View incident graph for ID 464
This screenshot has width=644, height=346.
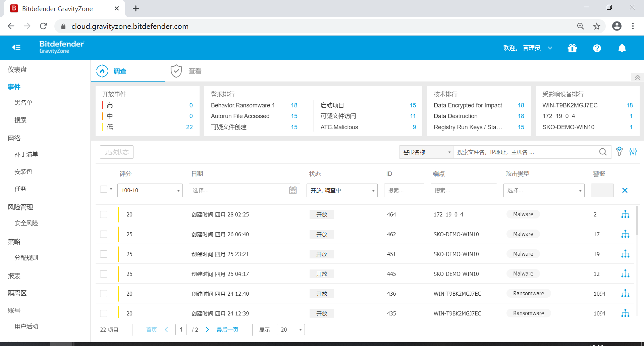click(625, 214)
